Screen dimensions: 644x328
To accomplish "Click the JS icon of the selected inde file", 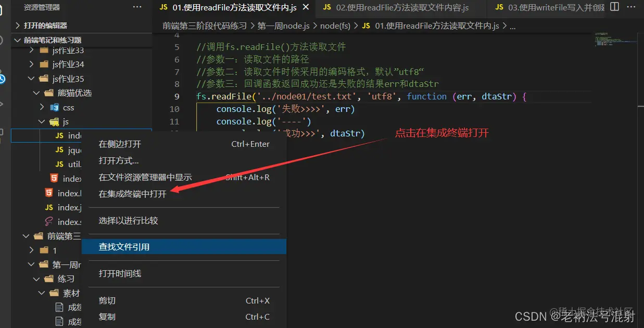I will point(60,135).
